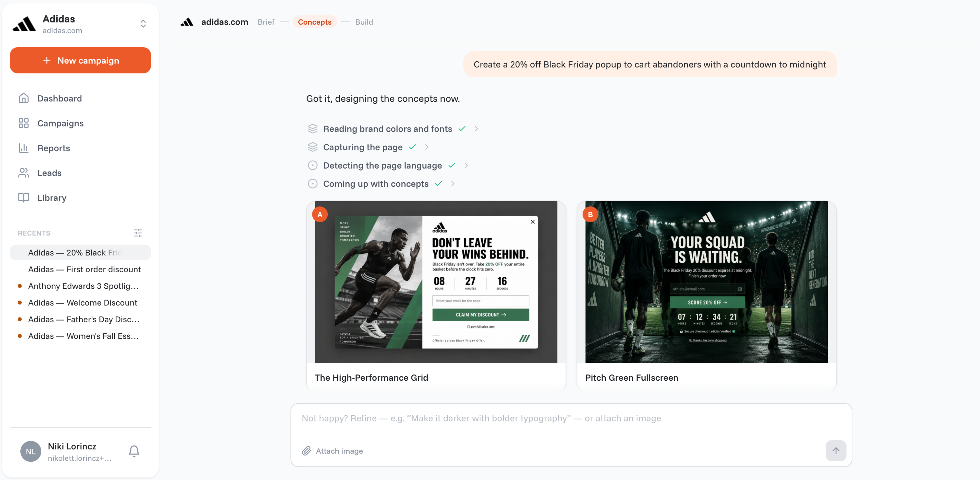Open the Dashboard home icon
This screenshot has width=980, height=480.
point(23,98)
